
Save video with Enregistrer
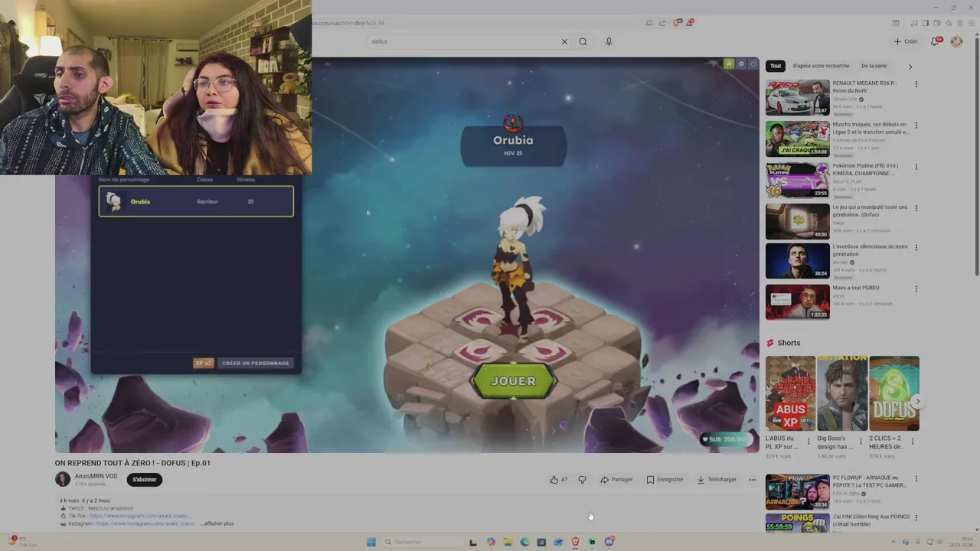[664, 480]
